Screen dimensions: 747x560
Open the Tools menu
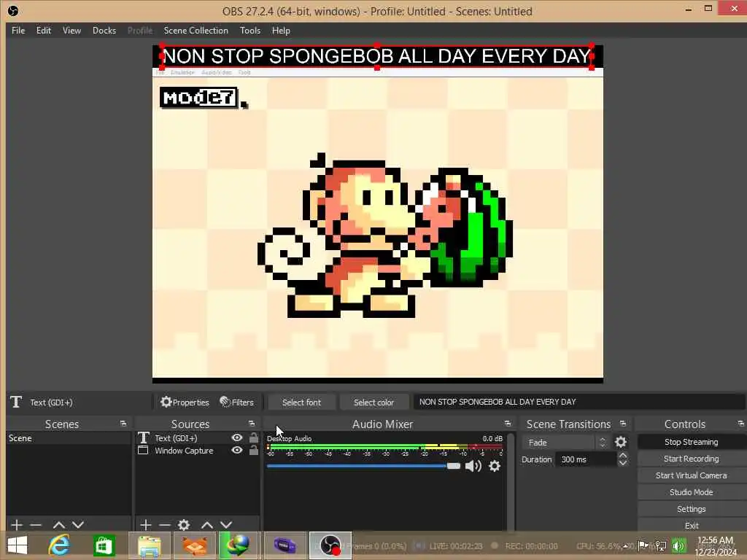[250, 31]
